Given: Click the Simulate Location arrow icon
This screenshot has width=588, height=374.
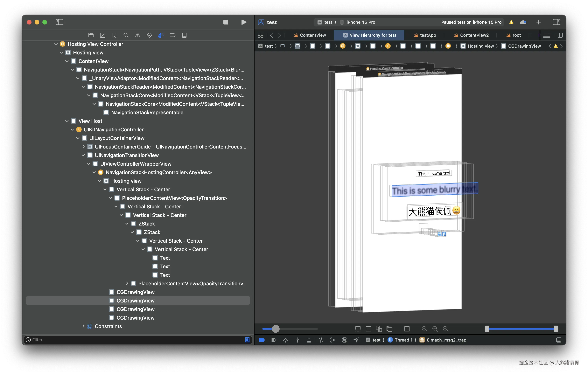Looking at the screenshot, I should [x=356, y=340].
